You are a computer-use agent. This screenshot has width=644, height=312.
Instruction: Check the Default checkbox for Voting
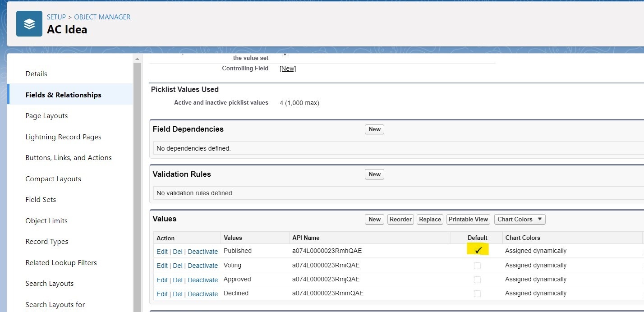click(477, 266)
